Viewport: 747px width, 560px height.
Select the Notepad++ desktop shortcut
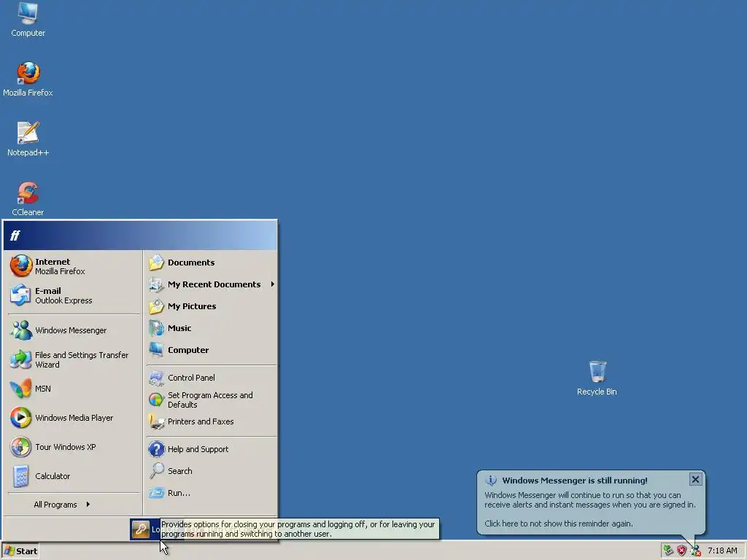click(x=28, y=139)
